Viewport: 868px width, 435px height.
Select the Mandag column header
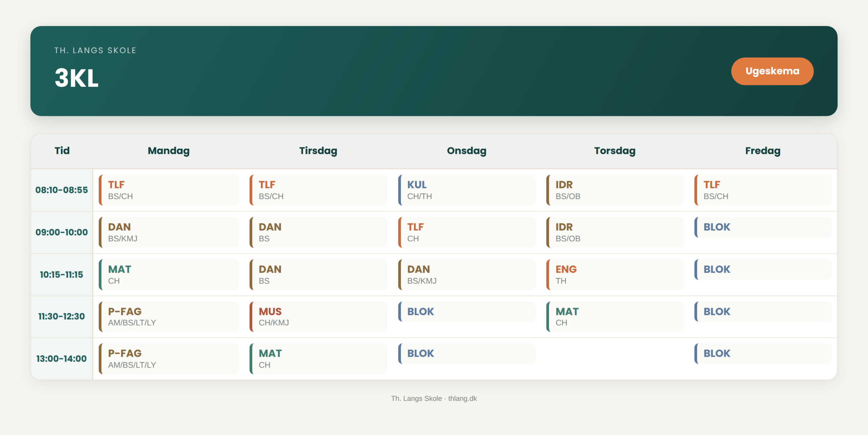pyautogui.click(x=169, y=151)
